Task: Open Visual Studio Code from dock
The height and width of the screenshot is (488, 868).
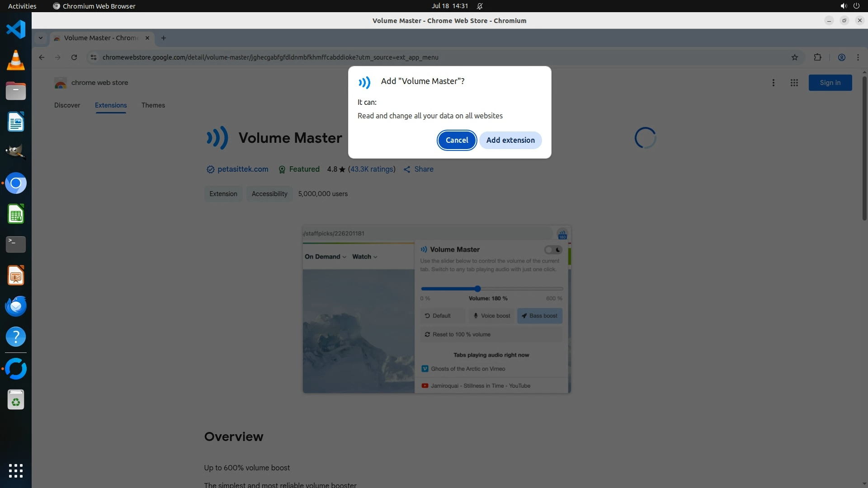Action: tap(16, 30)
